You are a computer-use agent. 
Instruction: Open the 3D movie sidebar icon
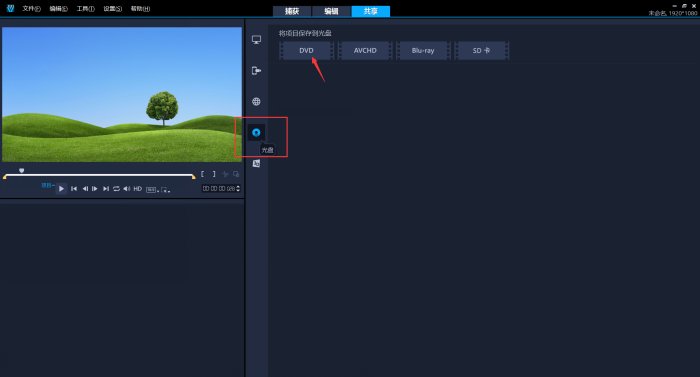[x=256, y=163]
